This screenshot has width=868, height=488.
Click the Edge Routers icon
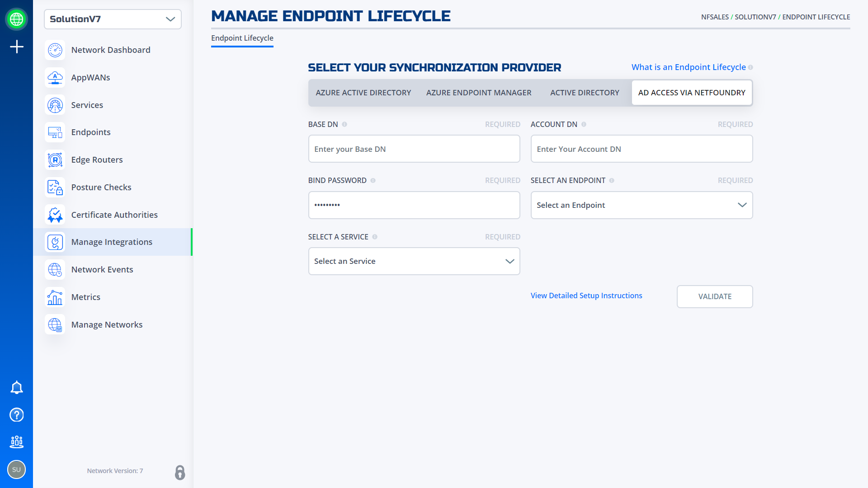[x=55, y=160]
